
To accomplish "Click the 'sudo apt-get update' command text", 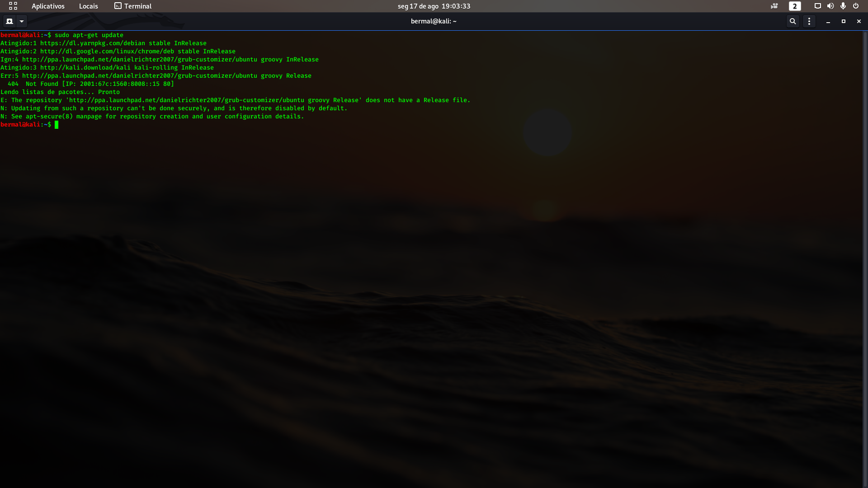I will click(x=89, y=35).
